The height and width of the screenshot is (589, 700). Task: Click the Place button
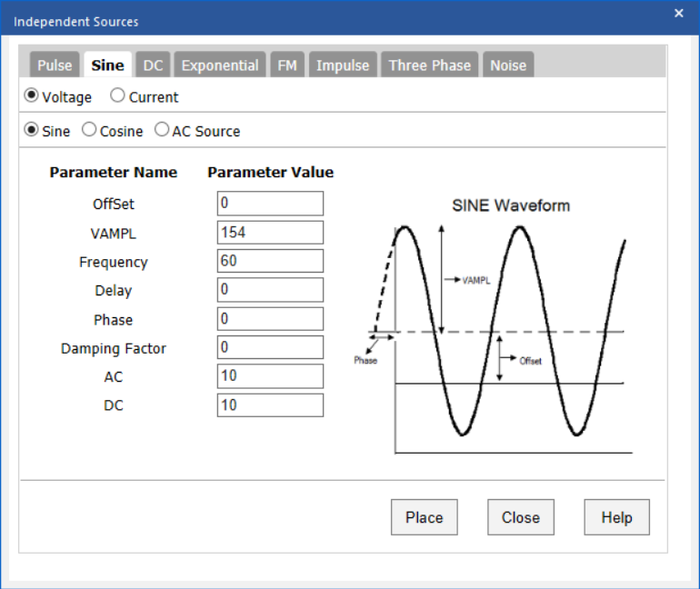point(425,517)
